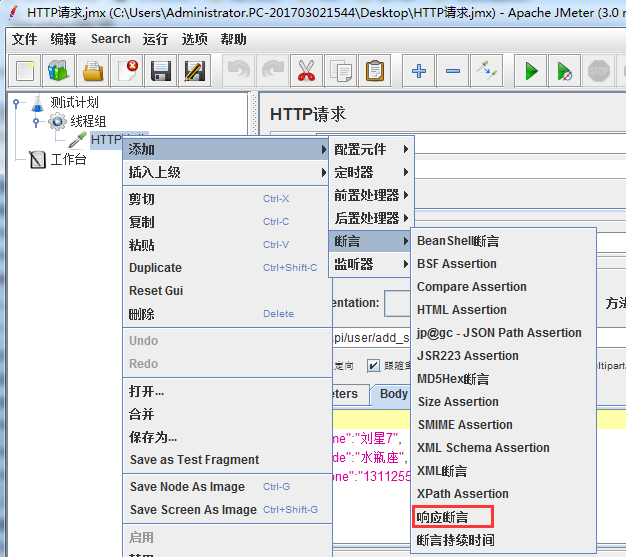The image size is (626, 557).
Task: Expand the 监听器 submenu
Action: [371, 264]
